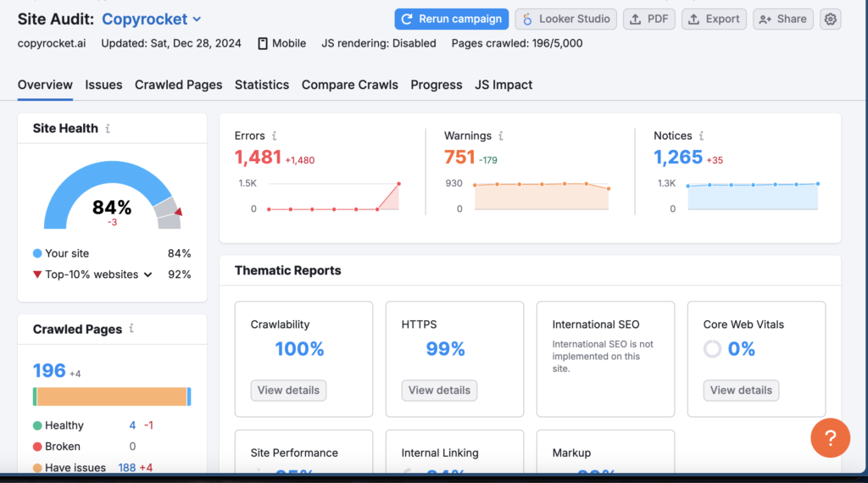The height and width of the screenshot is (483, 868).
Task: Expand Top-10% websites dropdown
Action: point(147,275)
